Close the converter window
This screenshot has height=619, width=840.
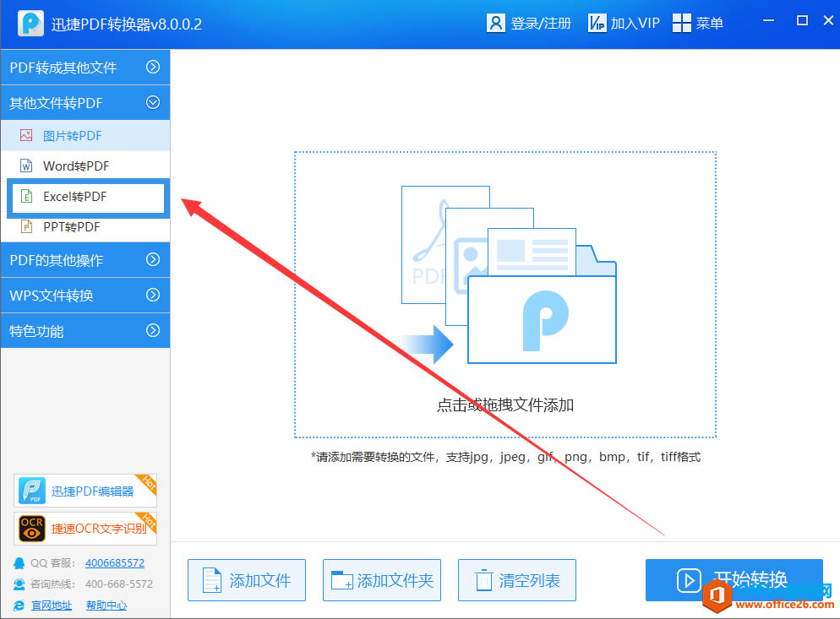click(x=828, y=20)
